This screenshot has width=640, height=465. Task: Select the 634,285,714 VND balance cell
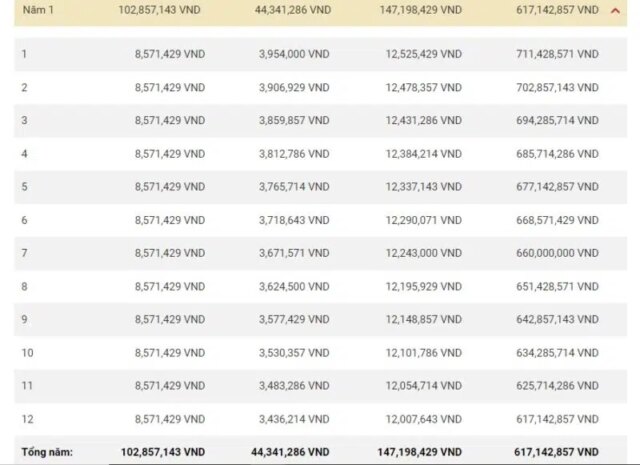tap(555, 353)
